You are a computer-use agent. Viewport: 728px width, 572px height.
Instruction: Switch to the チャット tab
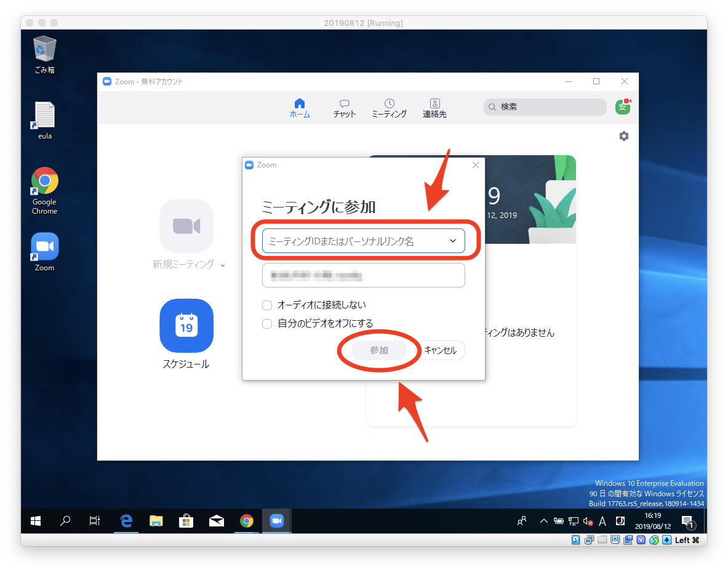pyautogui.click(x=345, y=108)
